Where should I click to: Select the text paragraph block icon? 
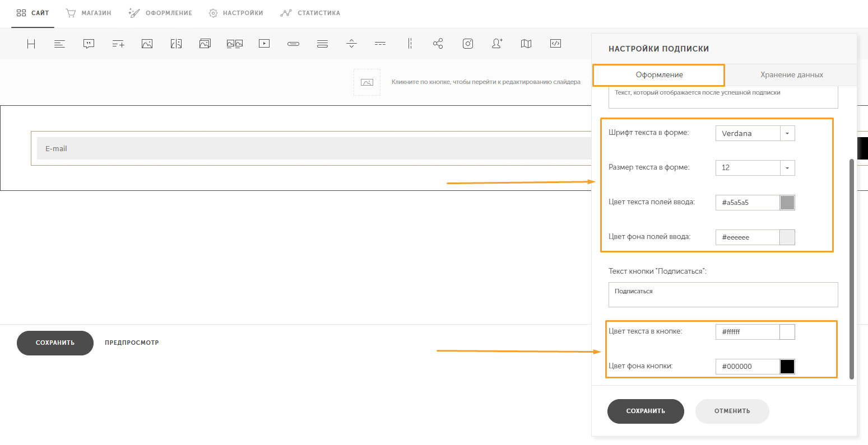coord(60,44)
